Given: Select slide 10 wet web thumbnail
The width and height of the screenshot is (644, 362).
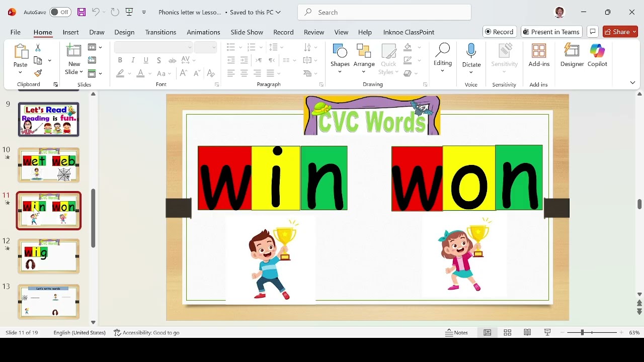Looking at the screenshot, I should 49,165.
